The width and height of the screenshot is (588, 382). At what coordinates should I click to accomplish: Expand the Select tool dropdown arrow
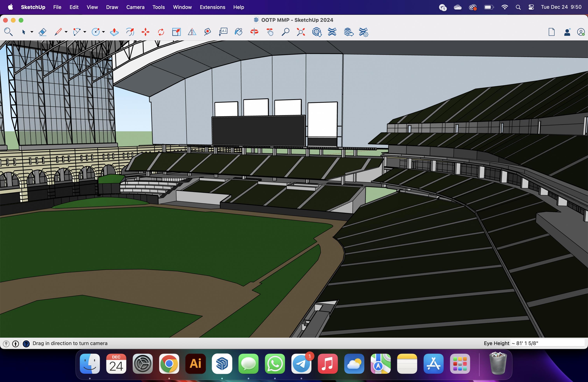click(x=32, y=32)
